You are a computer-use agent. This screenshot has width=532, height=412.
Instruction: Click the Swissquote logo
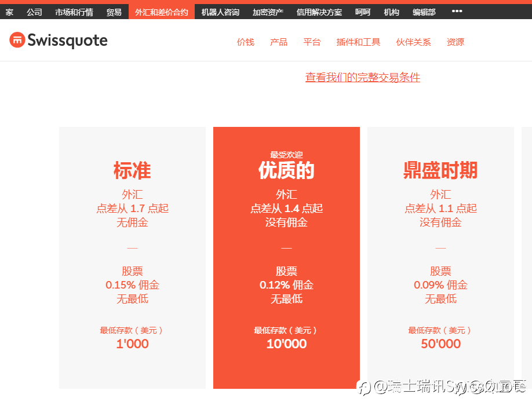pyautogui.click(x=59, y=41)
